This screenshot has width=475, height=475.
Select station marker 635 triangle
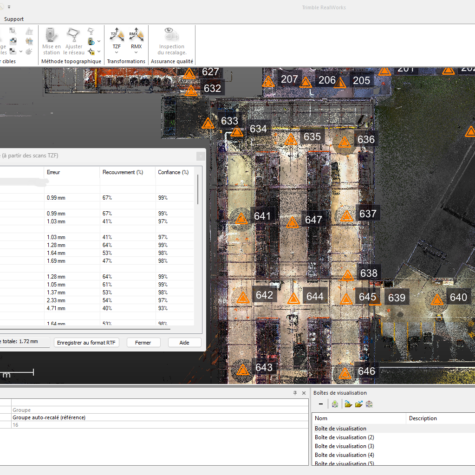[291, 140]
